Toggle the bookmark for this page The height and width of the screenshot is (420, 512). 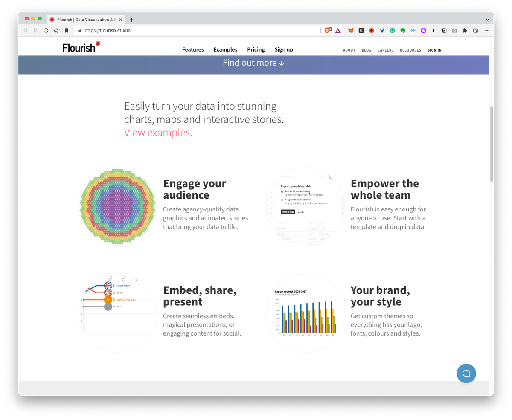coord(66,30)
